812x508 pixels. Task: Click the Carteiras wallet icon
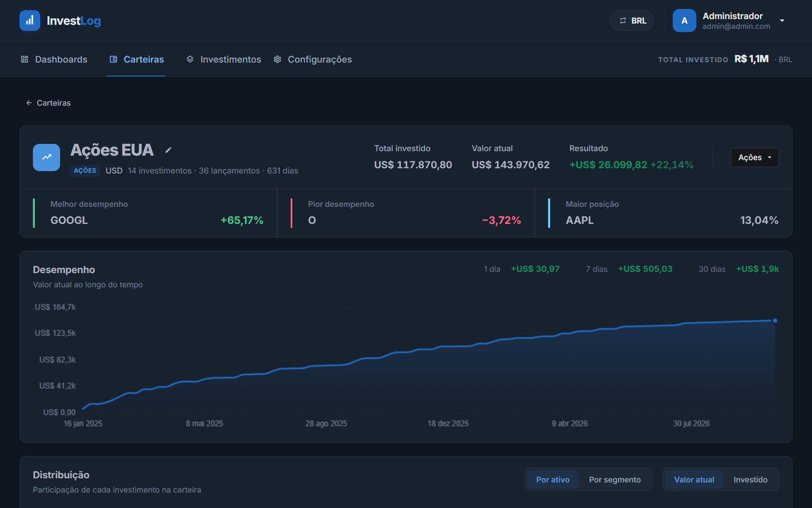click(x=114, y=59)
